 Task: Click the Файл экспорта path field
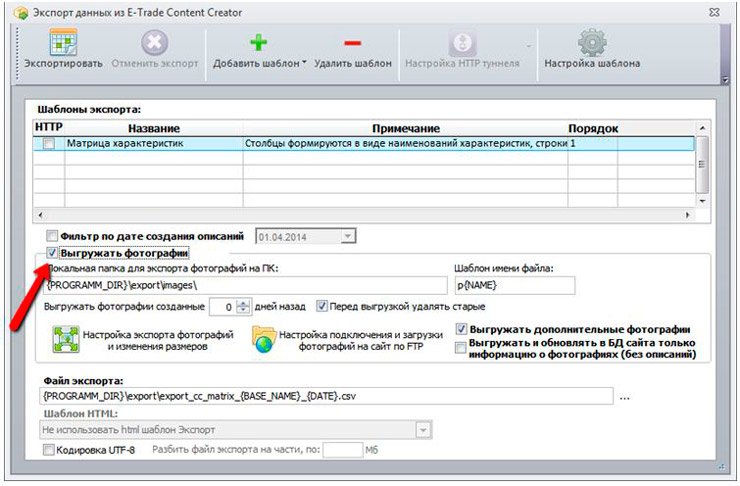tap(326, 396)
